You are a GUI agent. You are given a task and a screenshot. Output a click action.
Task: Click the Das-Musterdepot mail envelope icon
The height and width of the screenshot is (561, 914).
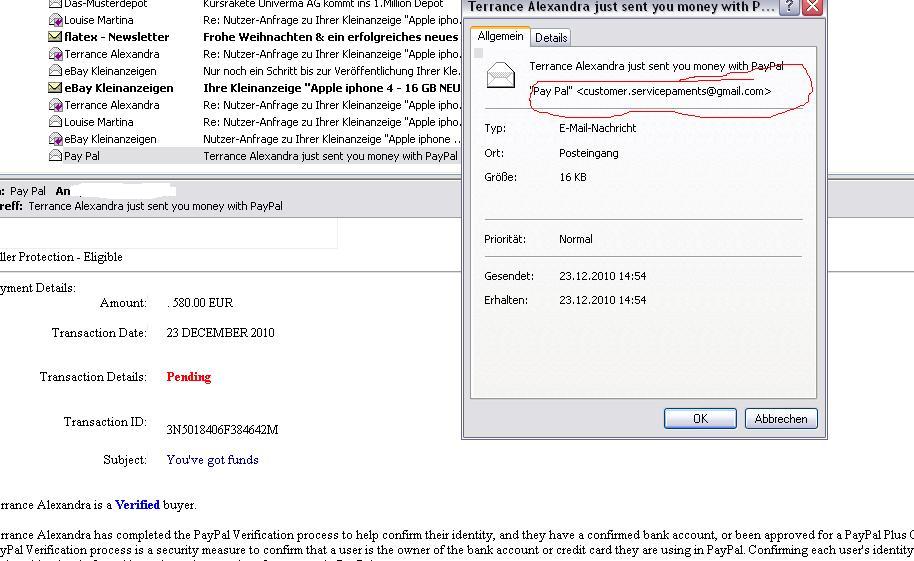[x=55, y=3]
